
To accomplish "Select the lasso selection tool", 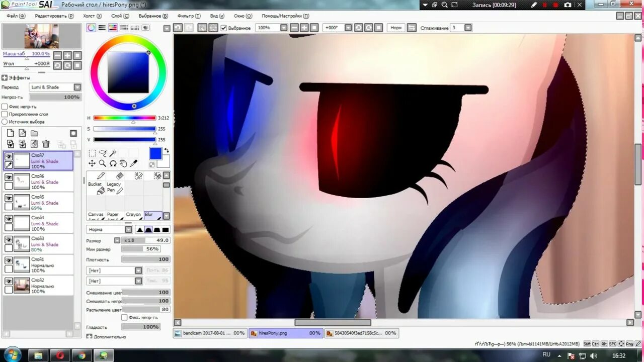I will pos(103,153).
